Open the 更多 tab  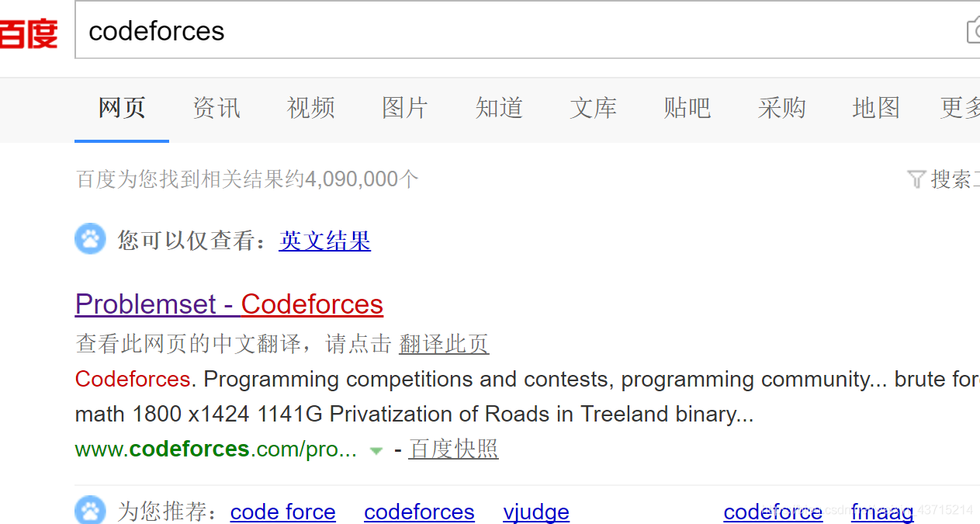click(x=960, y=107)
